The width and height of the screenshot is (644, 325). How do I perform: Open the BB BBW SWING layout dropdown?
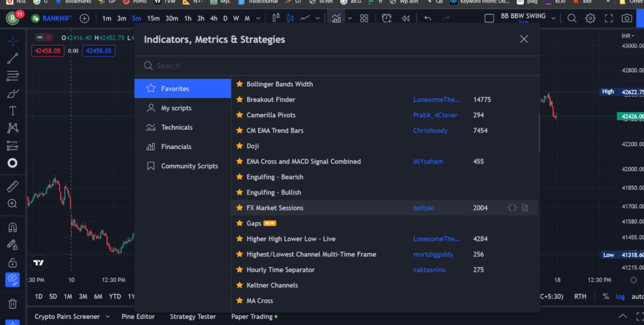coord(553,18)
